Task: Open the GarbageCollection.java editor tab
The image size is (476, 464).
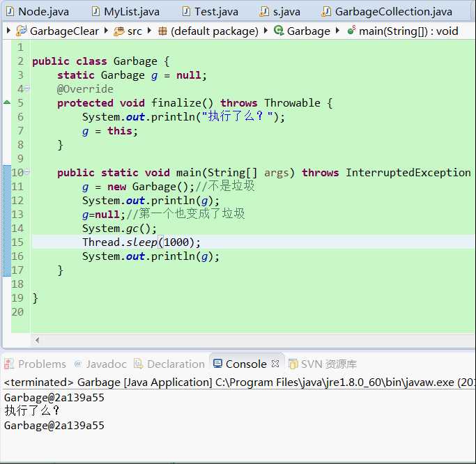Action: point(387,12)
